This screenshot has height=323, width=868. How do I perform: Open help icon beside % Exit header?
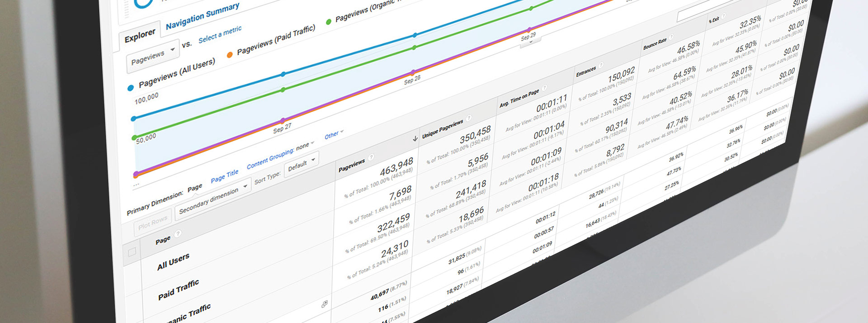pyautogui.click(x=724, y=16)
